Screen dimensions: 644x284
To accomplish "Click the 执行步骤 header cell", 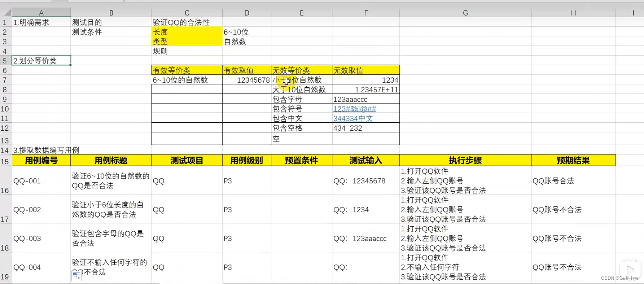I will click(465, 161).
